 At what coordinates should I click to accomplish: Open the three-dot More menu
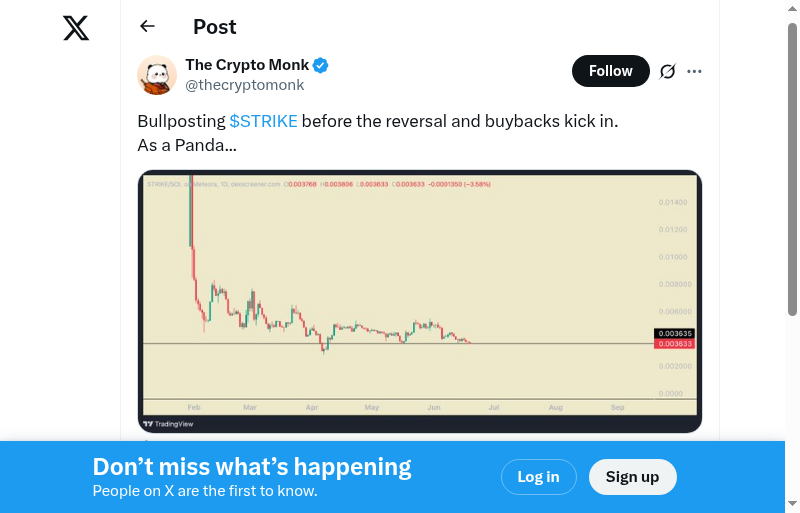[695, 71]
